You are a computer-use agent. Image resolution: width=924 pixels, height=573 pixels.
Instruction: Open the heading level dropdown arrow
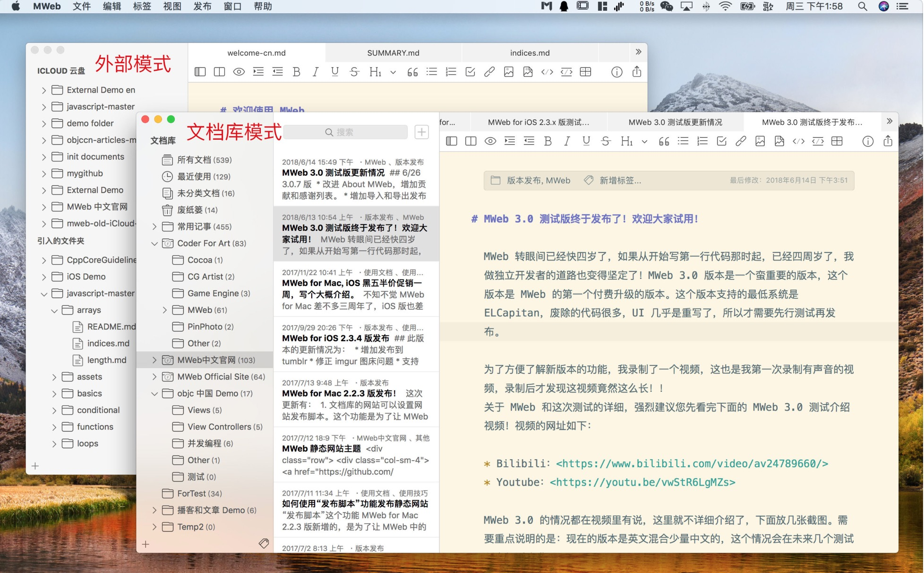point(644,142)
